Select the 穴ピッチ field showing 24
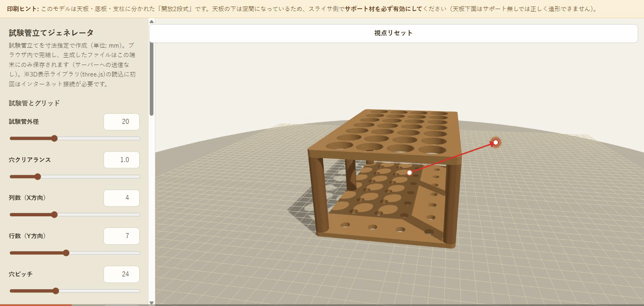This screenshot has height=306, width=644. pyautogui.click(x=122, y=274)
